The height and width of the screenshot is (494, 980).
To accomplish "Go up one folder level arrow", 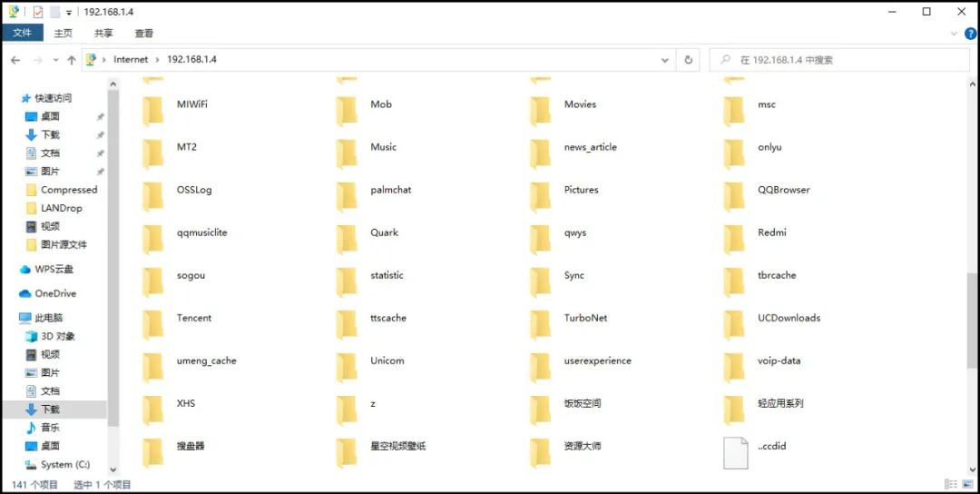I will 72,60.
